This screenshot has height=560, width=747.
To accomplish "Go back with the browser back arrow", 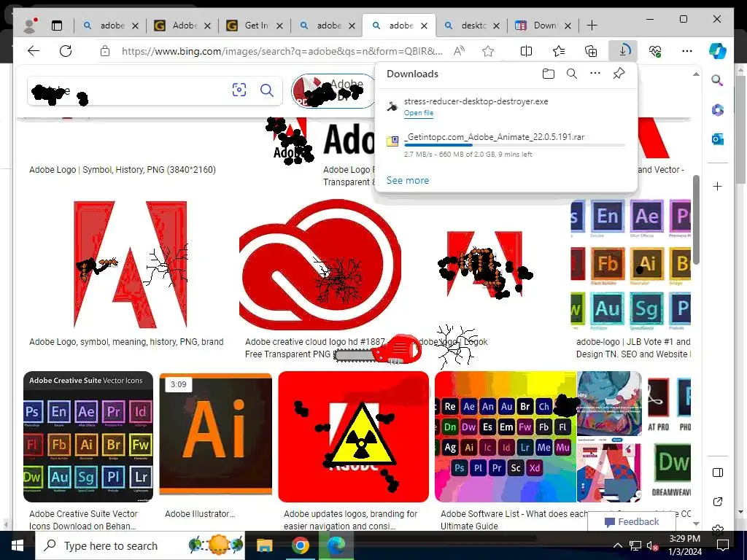I will 34,51.
